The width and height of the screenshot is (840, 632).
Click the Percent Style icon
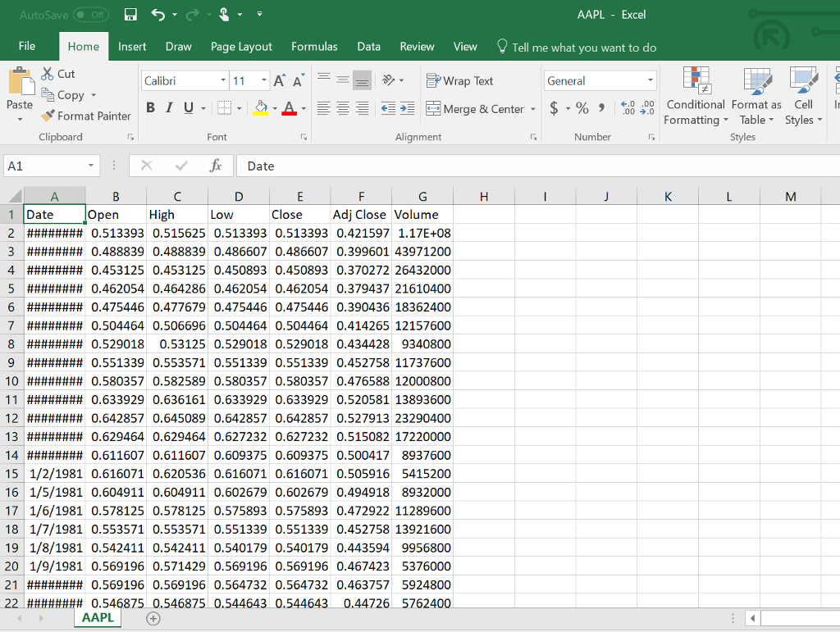coord(582,109)
